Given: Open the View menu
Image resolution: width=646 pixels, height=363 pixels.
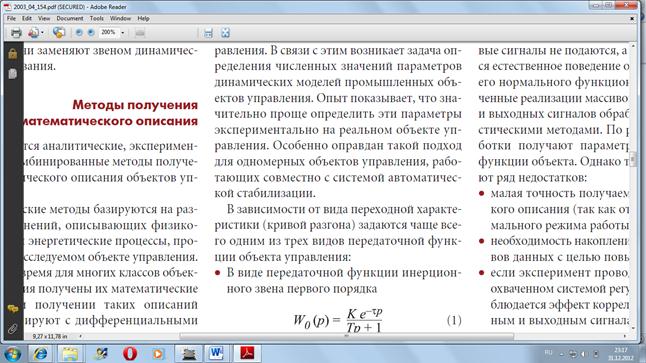Looking at the screenshot, I should (x=44, y=19).
